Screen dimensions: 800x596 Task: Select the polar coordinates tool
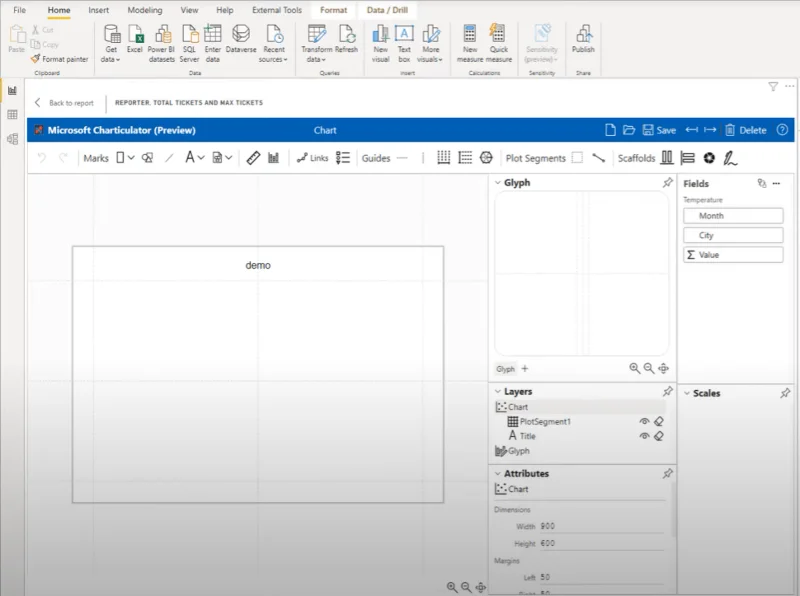[486, 158]
